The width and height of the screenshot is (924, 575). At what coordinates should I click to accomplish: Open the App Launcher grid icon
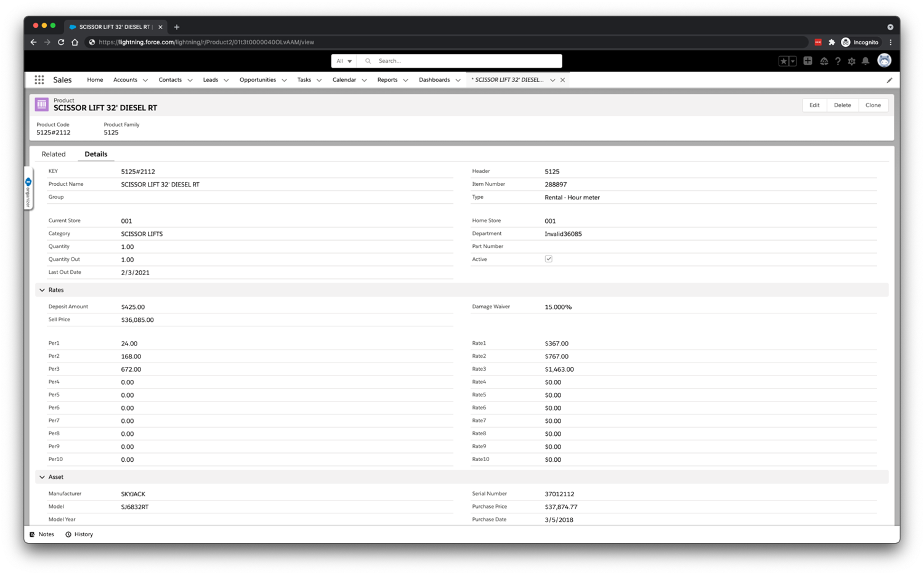point(39,80)
